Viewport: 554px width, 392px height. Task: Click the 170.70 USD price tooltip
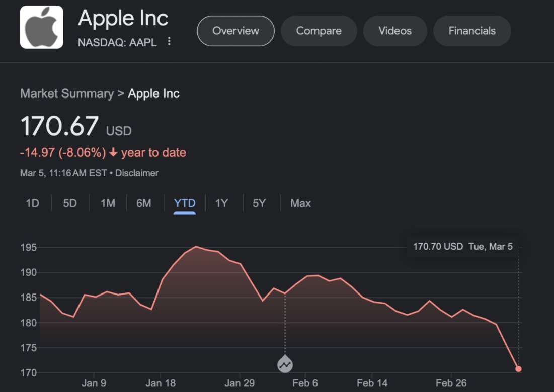[462, 247]
